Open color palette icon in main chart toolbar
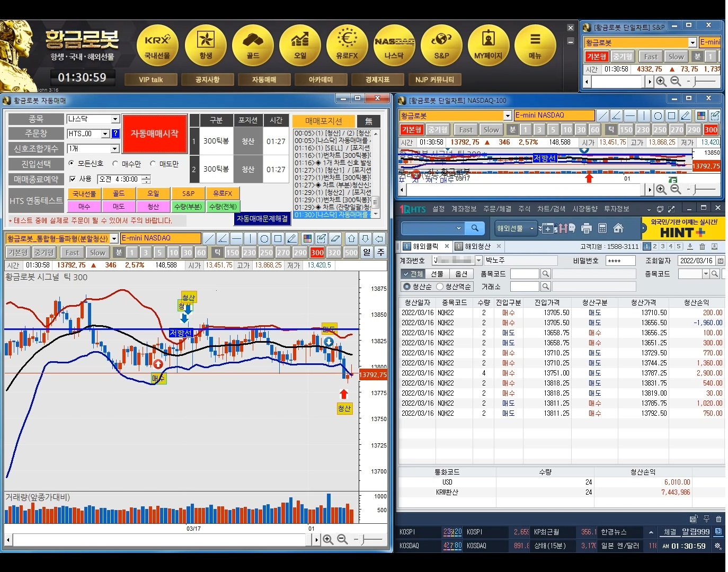The width and height of the screenshot is (728, 572). coord(307,238)
